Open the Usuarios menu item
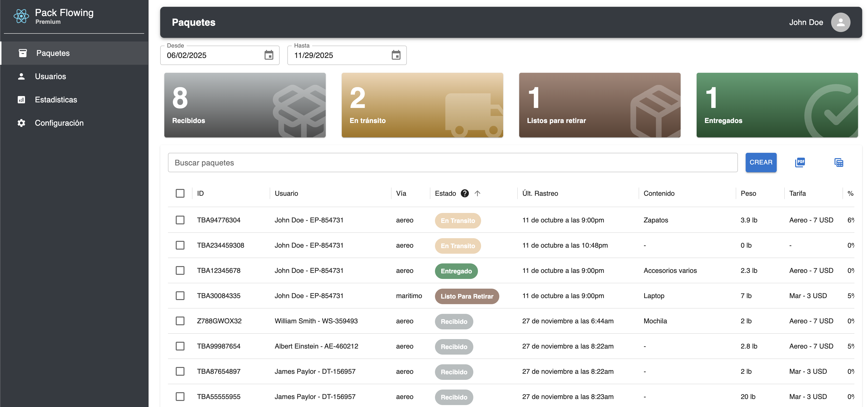 50,76
